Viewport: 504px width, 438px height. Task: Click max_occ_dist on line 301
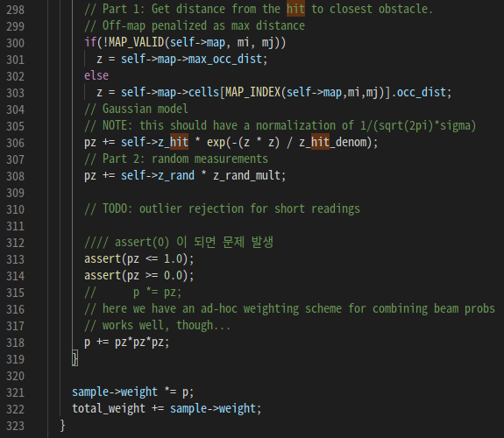tap(224, 59)
